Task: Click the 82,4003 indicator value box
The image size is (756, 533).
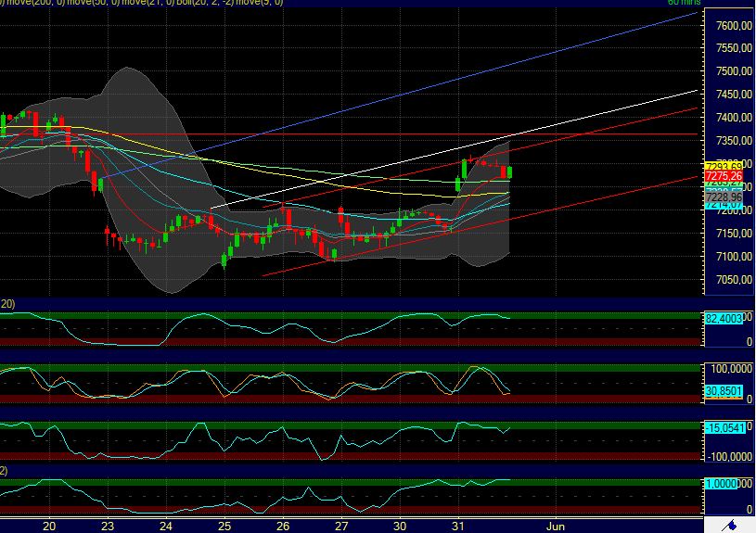Action: 724,318
